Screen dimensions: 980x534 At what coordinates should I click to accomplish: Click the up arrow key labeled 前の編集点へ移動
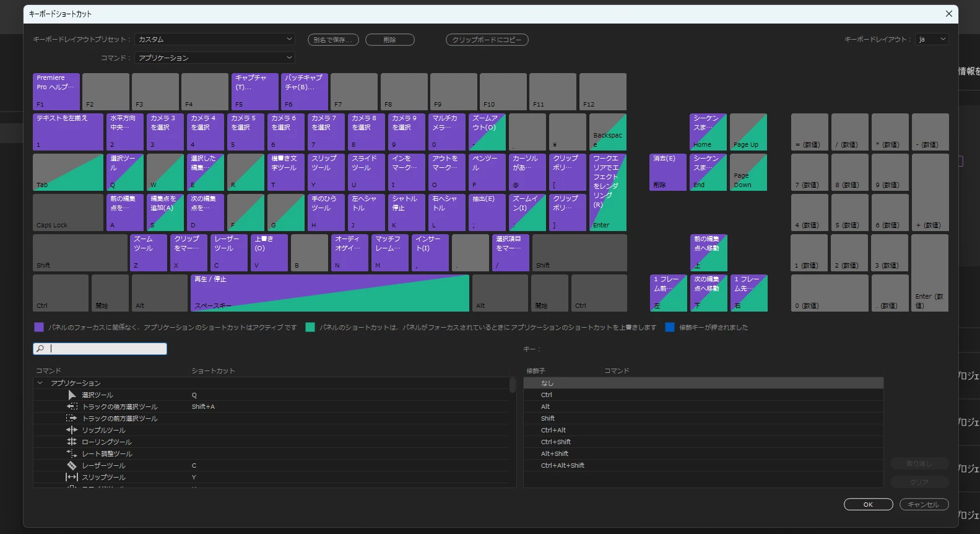[708, 253]
